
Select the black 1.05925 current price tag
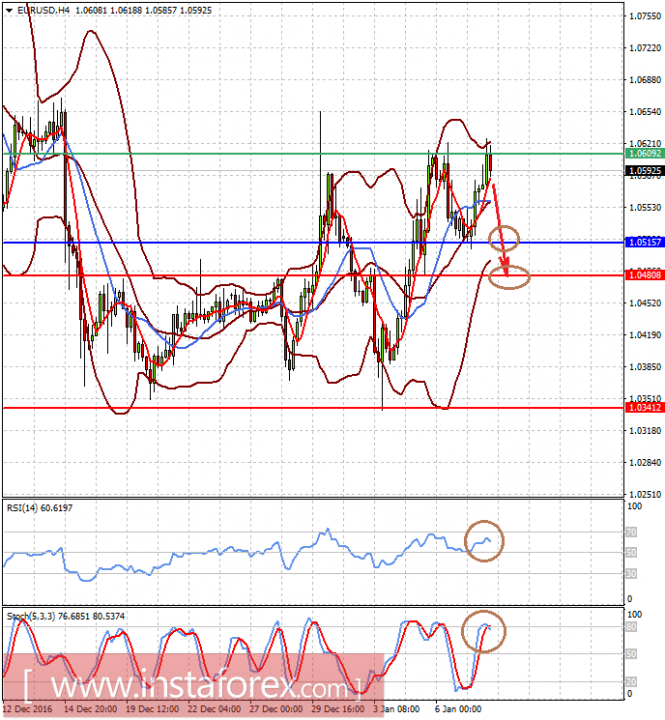642,171
